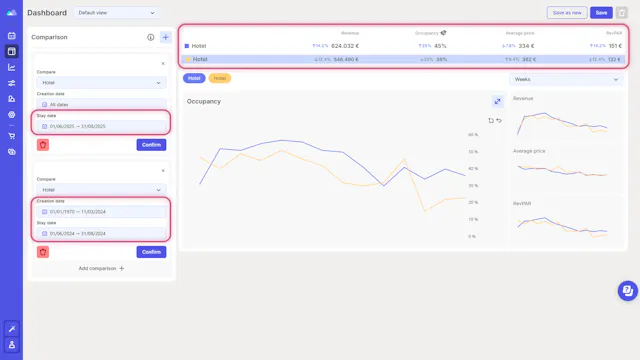Image resolution: width=640 pixels, height=360 pixels.
Task: Click the Revenue column header
Action: click(x=350, y=33)
